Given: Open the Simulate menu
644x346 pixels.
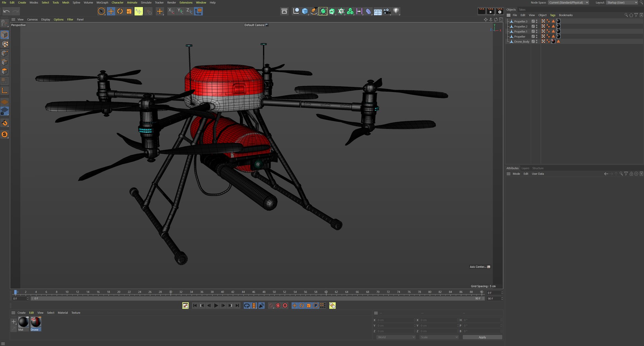Looking at the screenshot, I should coord(146,2).
